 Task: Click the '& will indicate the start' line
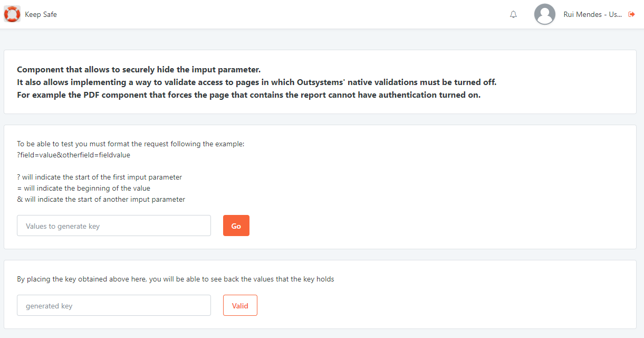coord(101,200)
